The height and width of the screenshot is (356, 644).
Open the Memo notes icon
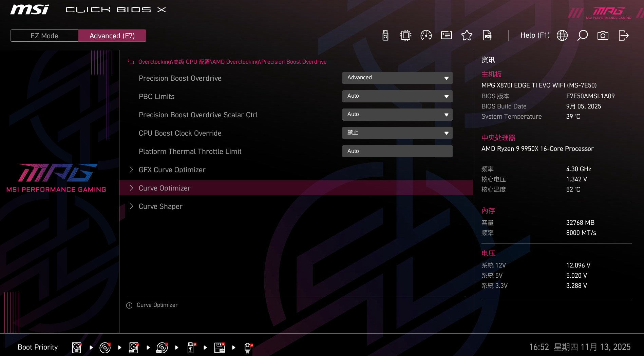446,35
